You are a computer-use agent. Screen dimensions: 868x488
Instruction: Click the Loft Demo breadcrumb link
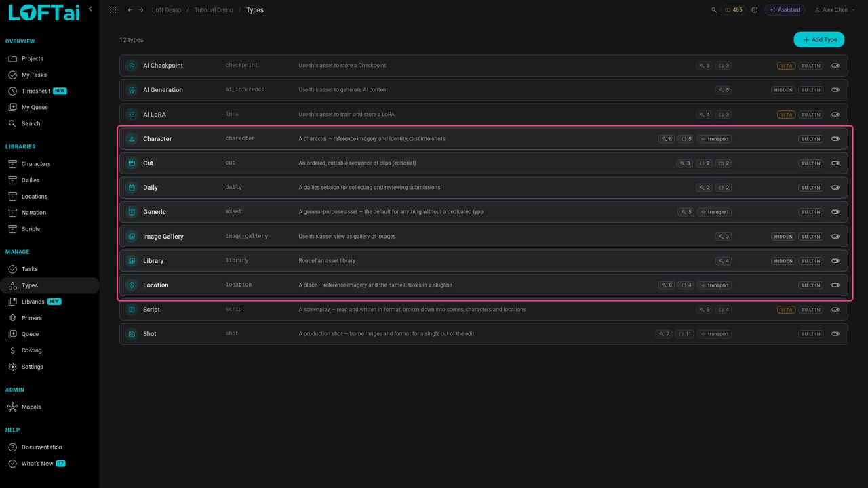[166, 10]
